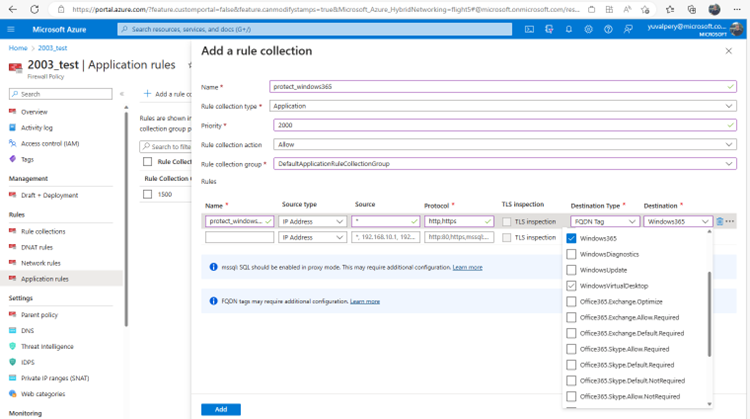Click the Access control (IAM) icon

coord(12,143)
